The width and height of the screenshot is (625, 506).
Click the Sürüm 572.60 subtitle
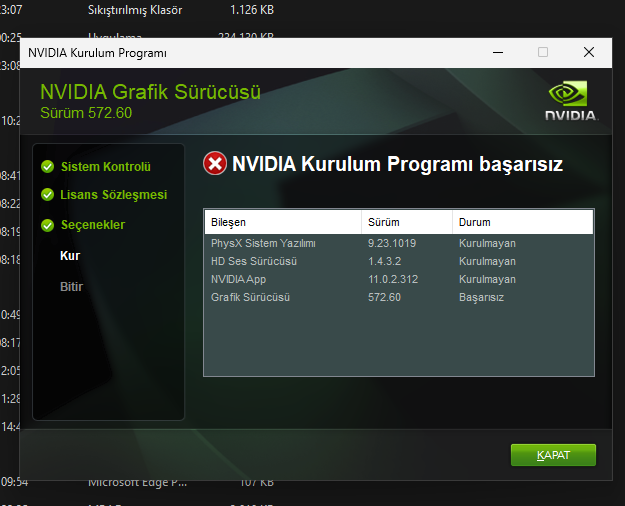pos(86,113)
